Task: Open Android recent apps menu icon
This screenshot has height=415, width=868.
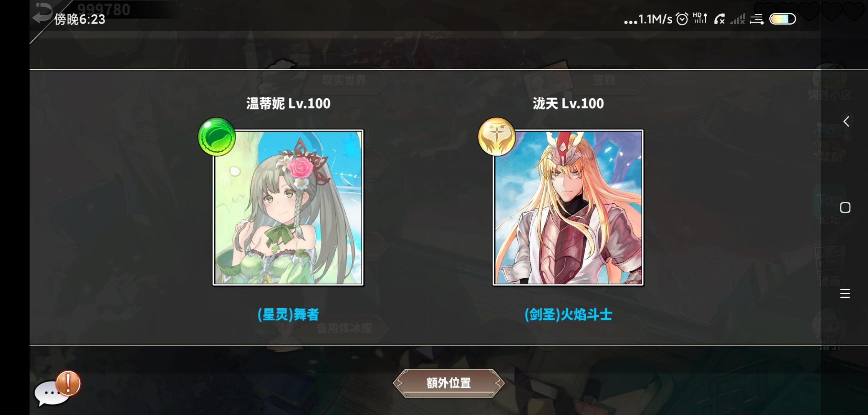Action: (845, 294)
